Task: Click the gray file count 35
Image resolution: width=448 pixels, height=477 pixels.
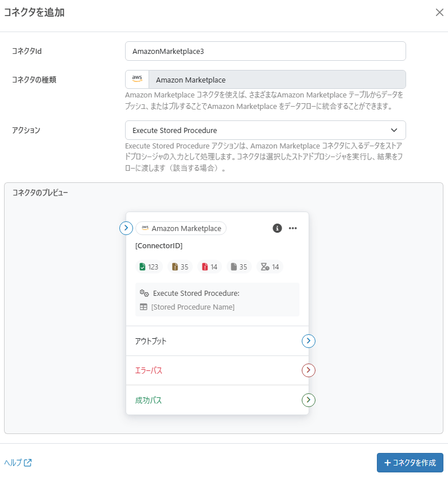Action: coord(239,267)
